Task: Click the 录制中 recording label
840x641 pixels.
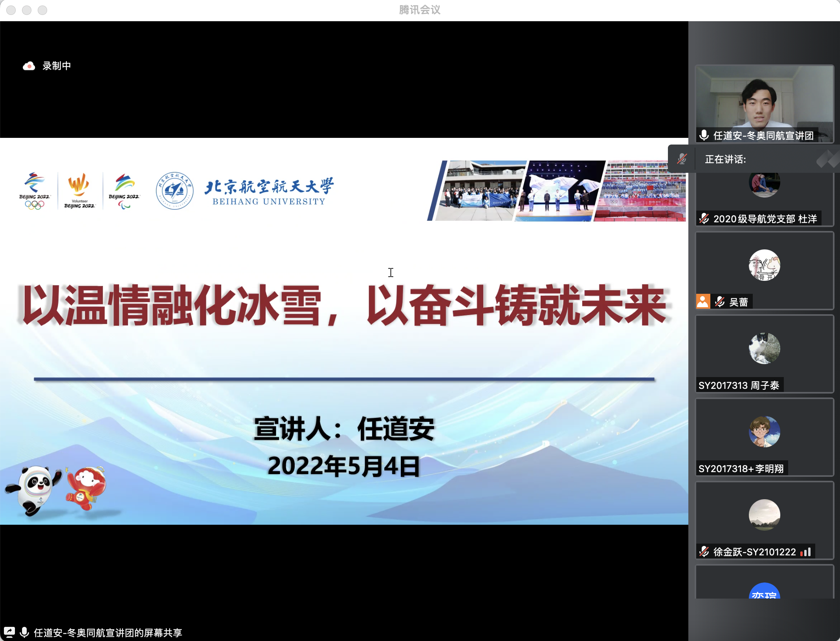Action: [x=57, y=66]
